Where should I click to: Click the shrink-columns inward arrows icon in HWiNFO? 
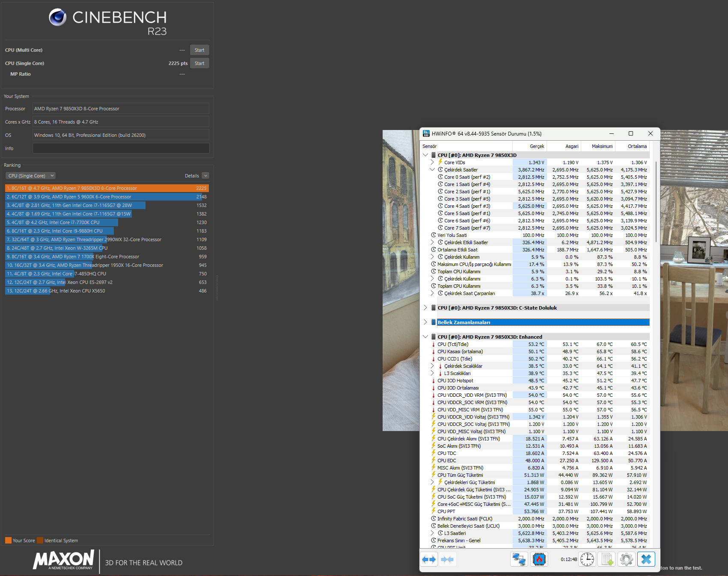click(x=447, y=559)
